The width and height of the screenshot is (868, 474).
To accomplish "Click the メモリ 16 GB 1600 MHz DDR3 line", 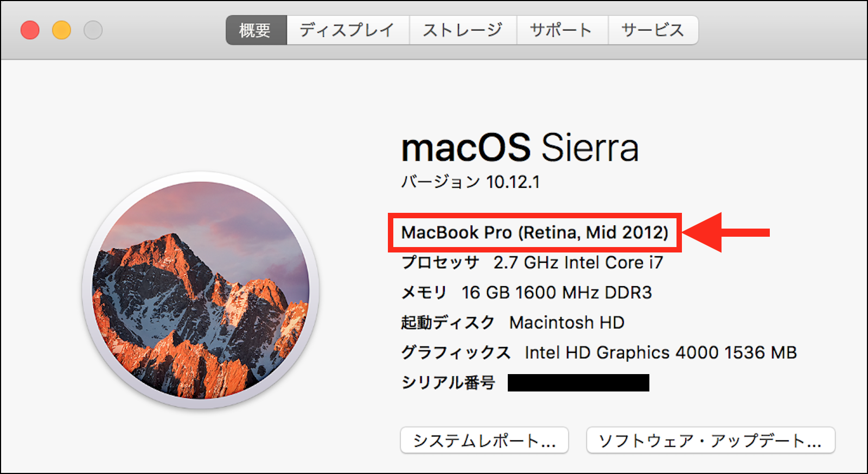I will [x=526, y=293].
